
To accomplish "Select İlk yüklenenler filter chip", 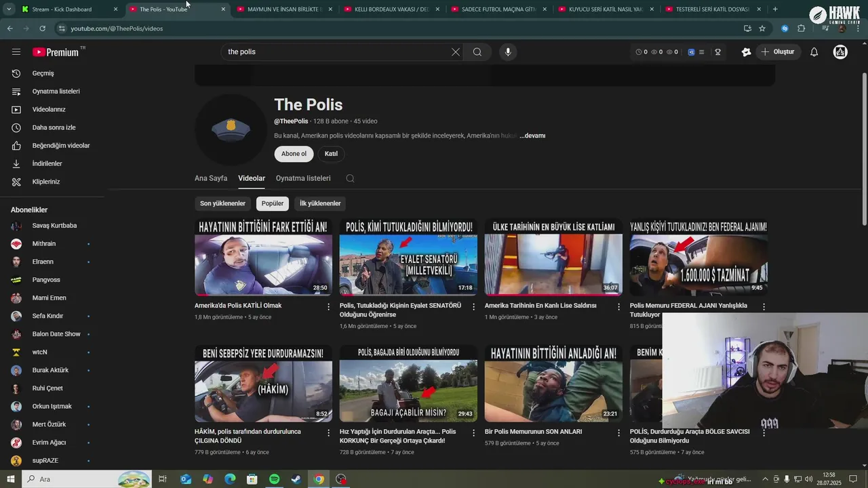I will (320, 203).
